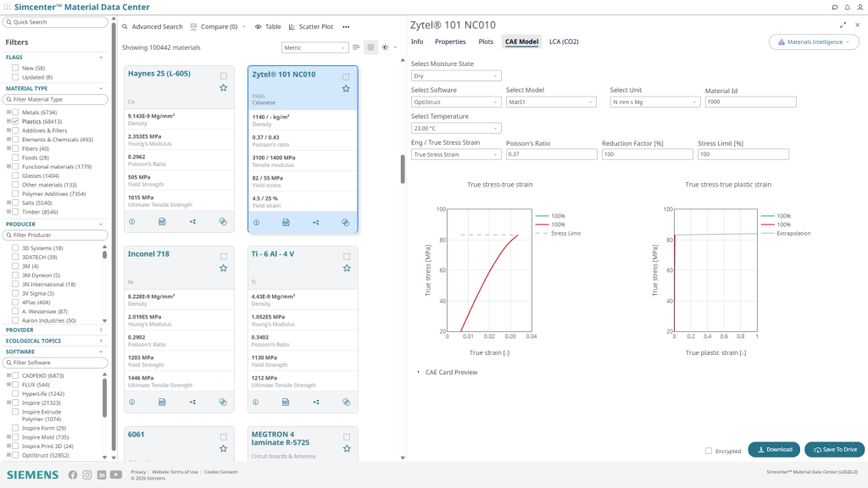Check the Updated (8) flag filter

click(15, 77)
